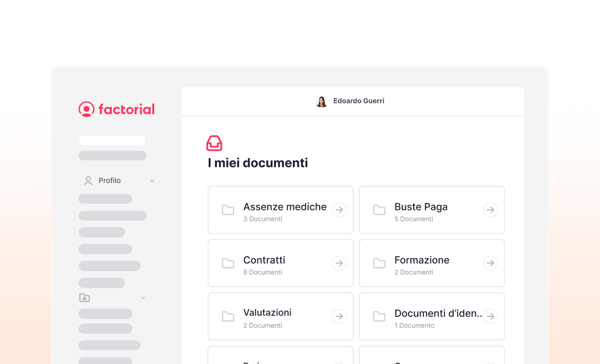Click the 5 Documenti count text
Viewport: 600px width, 364px height.
tap(414, 219)
